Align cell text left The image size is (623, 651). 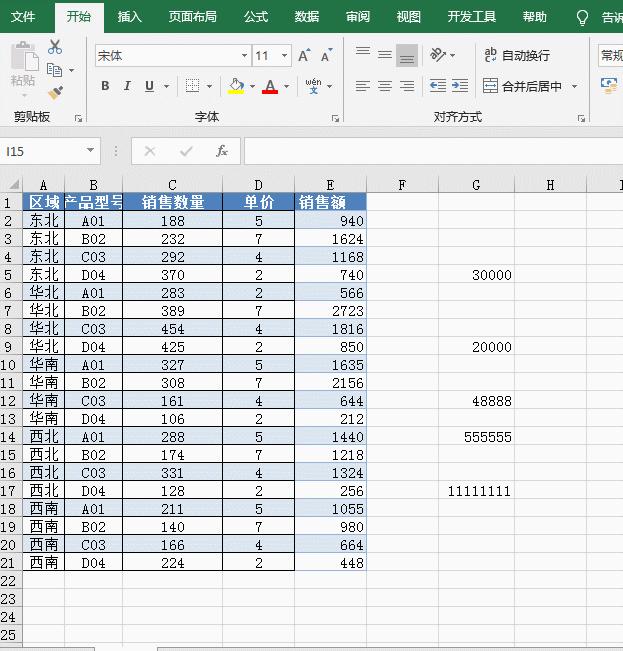(363, 86)
